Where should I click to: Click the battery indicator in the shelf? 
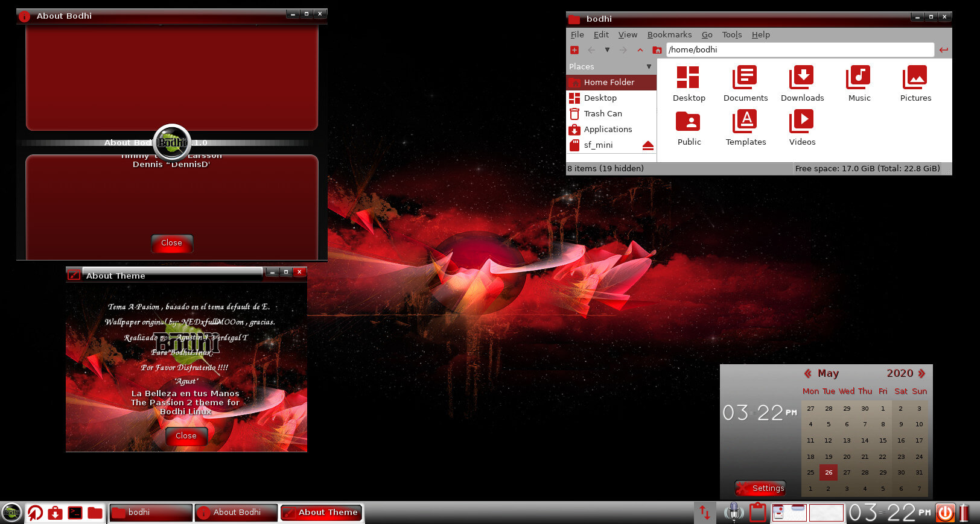tap(965, 513)
